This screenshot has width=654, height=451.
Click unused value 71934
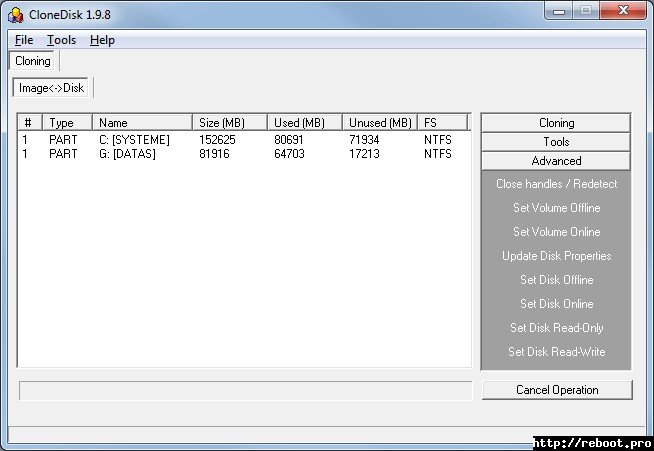pyautogui.click(x=364, y=140)
